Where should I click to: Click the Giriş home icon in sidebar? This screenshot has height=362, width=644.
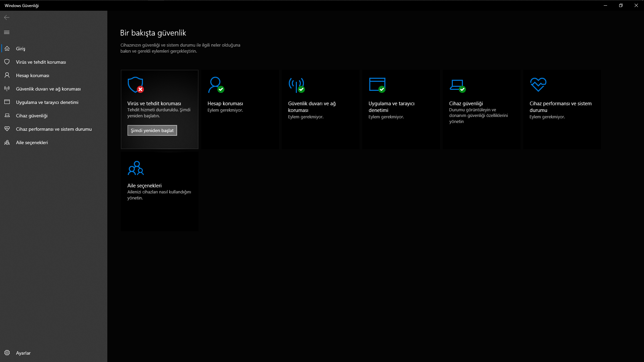point(7,49)
